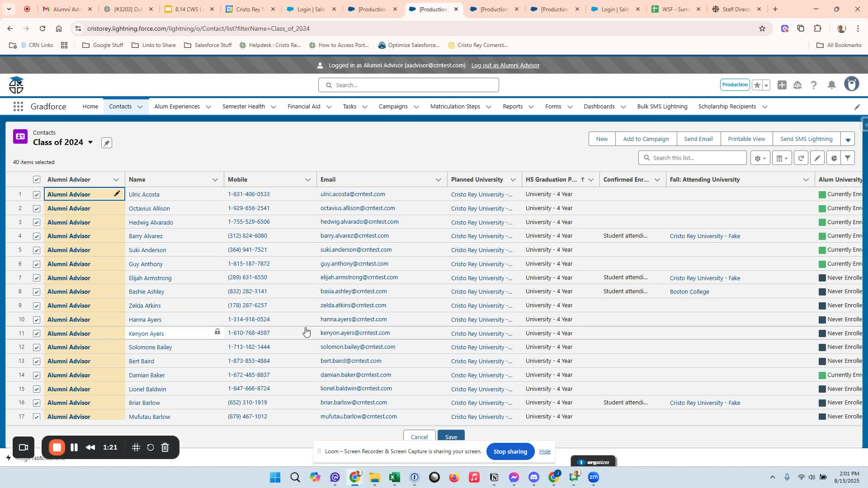Image resolution: width=868 pixels, height=488 pixels.
Task: Show charts panel for the list
Action: click(834, 158)
